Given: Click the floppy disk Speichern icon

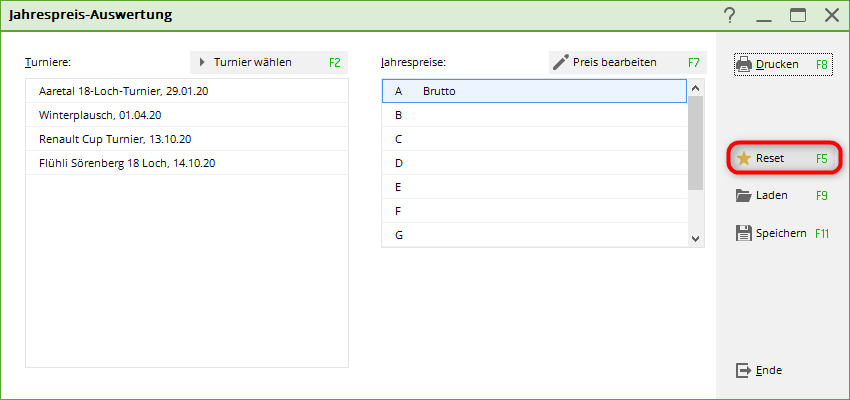Looking at the screenshot, I should [x=744, y=233].
